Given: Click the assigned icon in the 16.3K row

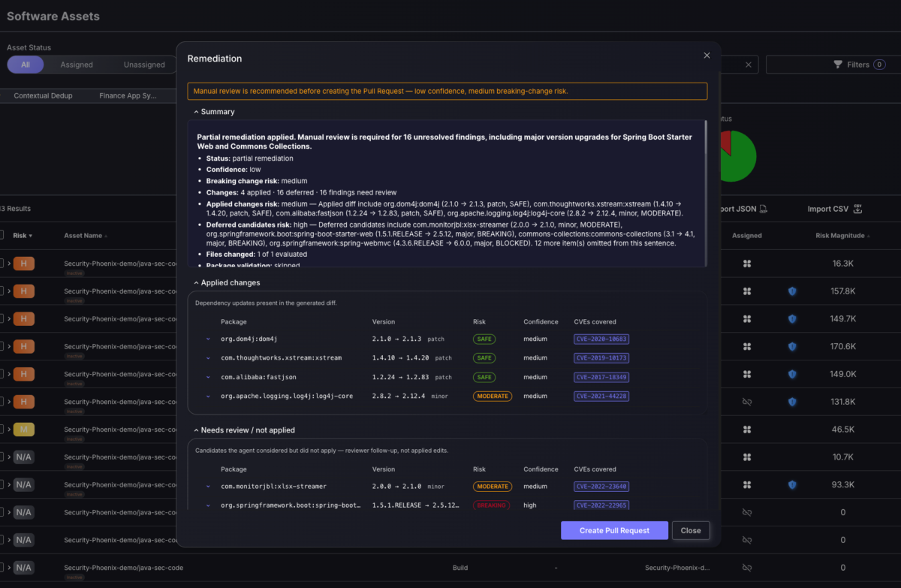Looking at the screenshot, I should [x=747, y=264].
